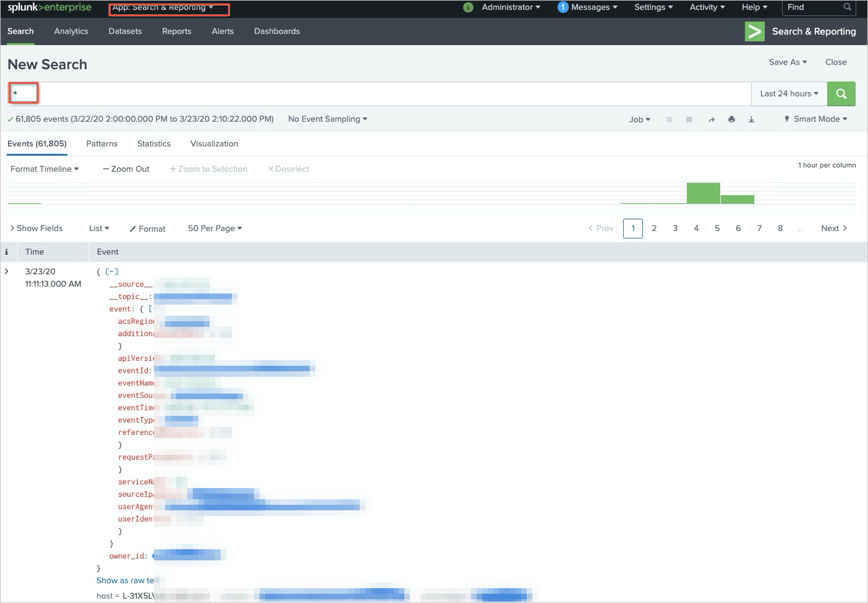Viewport: 868px width, 603px height.
Task: Open the Job dropdown
Action: click(x=639, y=119)
